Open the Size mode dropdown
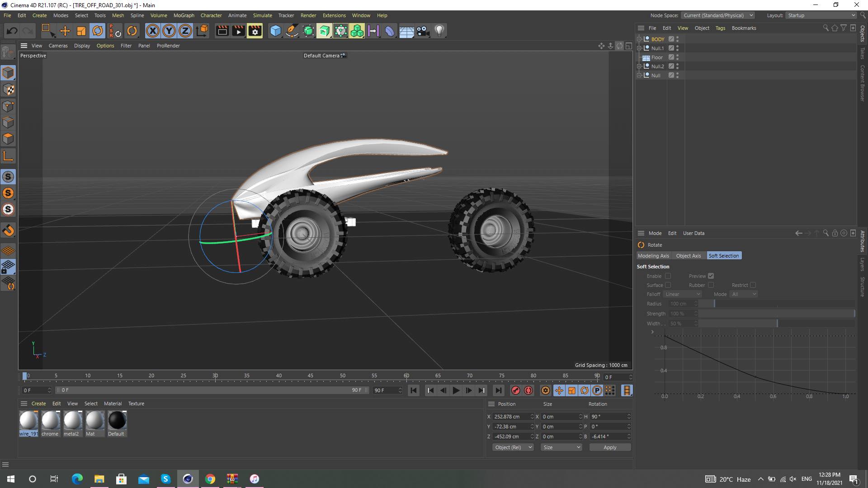Image resolution: width=868 pixels, height=488 pixels. point(561,447)
